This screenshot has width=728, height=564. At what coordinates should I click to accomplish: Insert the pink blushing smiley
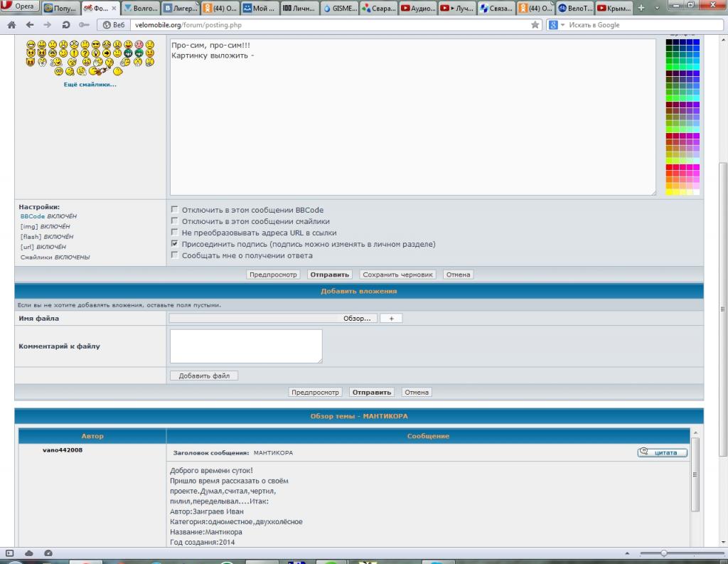click(x=139, y=45)
